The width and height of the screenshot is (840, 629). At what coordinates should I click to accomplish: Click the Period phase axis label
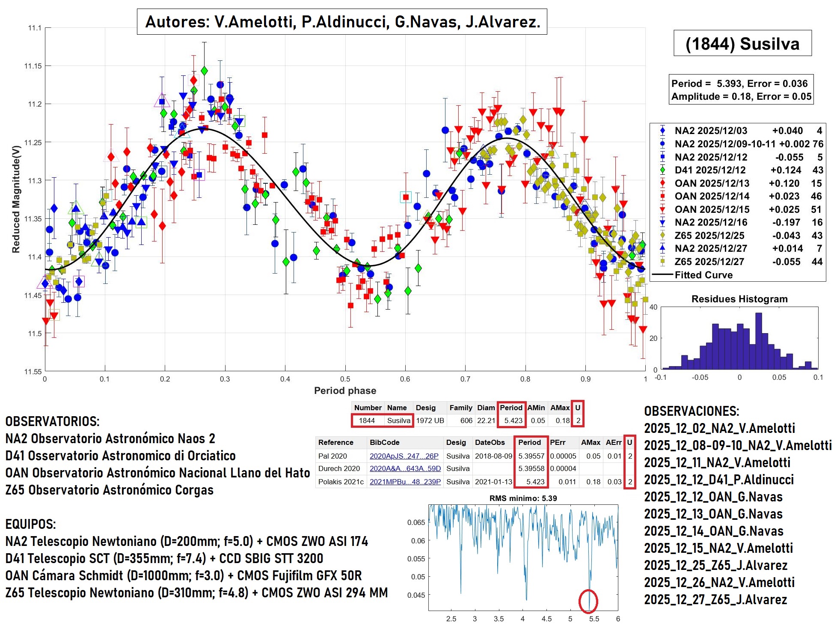point(345,391)
